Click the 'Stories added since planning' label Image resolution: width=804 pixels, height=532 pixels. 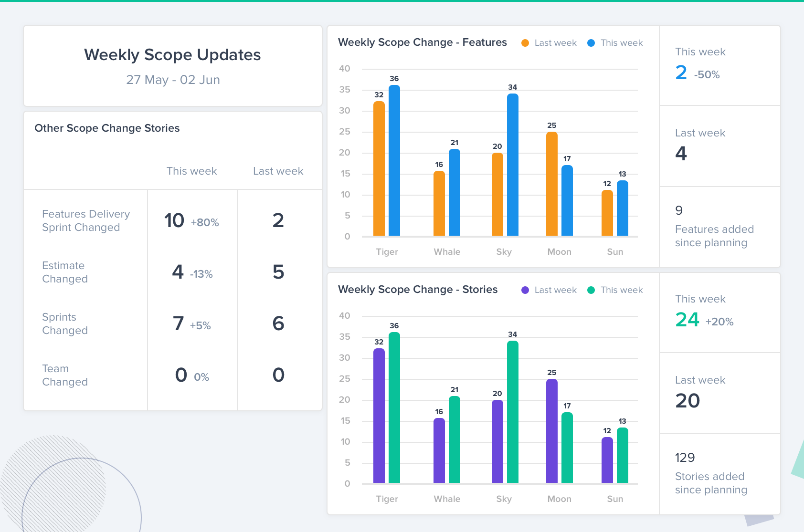tap(711, 483)
